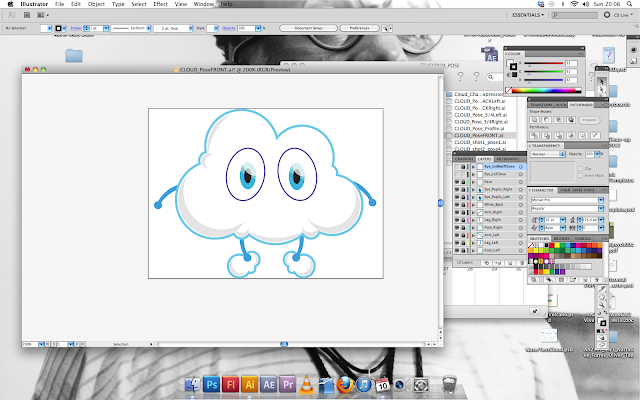Click the Merge pathfinder icon
The width and height of the screenshot is (640, 400).
[559, 135]
